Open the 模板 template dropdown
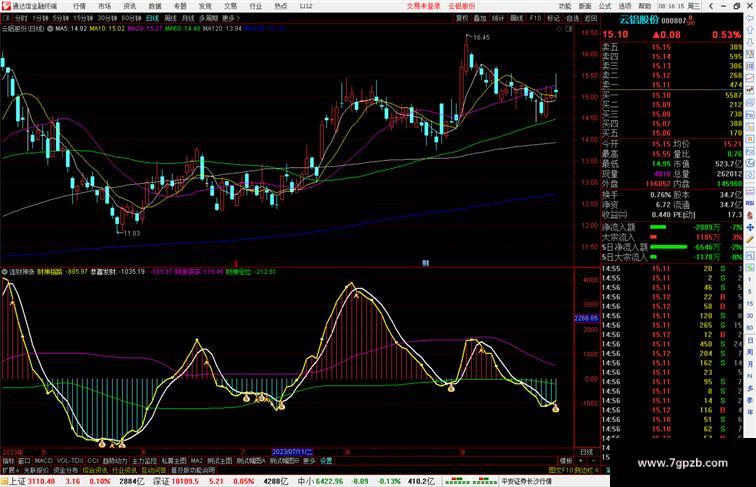The width and height of the screenshot is (756, 487). coord(566,461)
